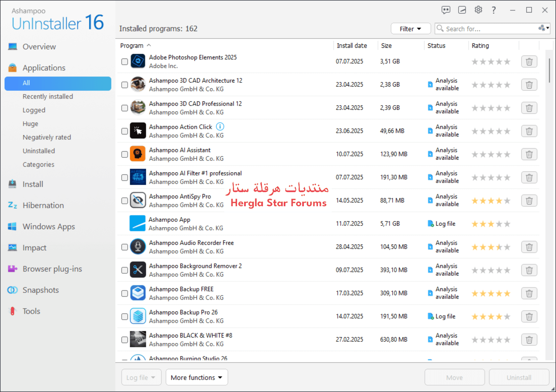
Task: Check the box for Ashampoo Background Remover 2
Action: pyautogui.click(x=125, y=270)
